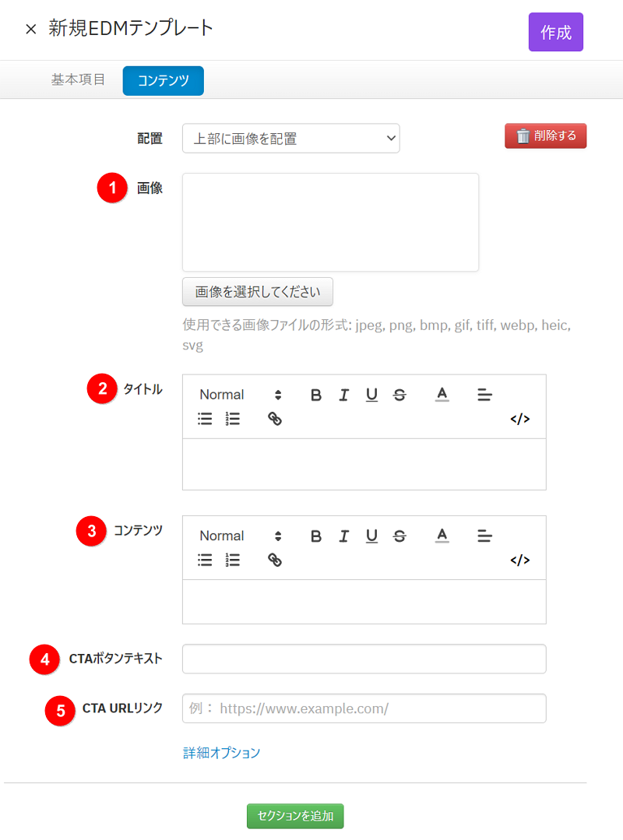Insert link in タイトル editor toolbar
Image resolution: width=623 pixels, height=840 pixels.
[x=275, y=419]
